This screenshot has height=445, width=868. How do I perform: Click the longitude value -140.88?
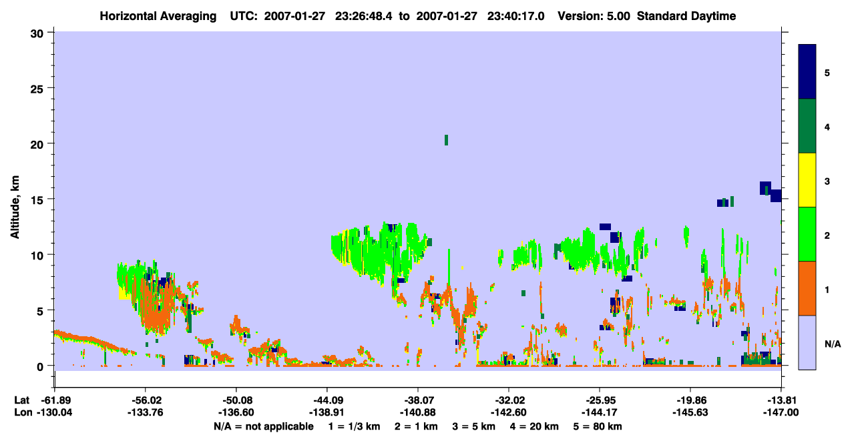[x=417, y=412]
